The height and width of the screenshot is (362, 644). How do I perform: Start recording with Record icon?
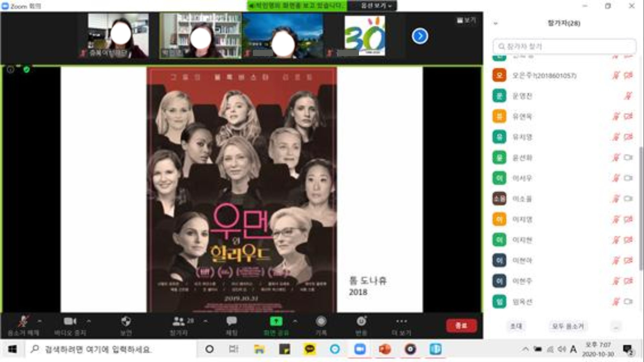[x=321, y=322]
